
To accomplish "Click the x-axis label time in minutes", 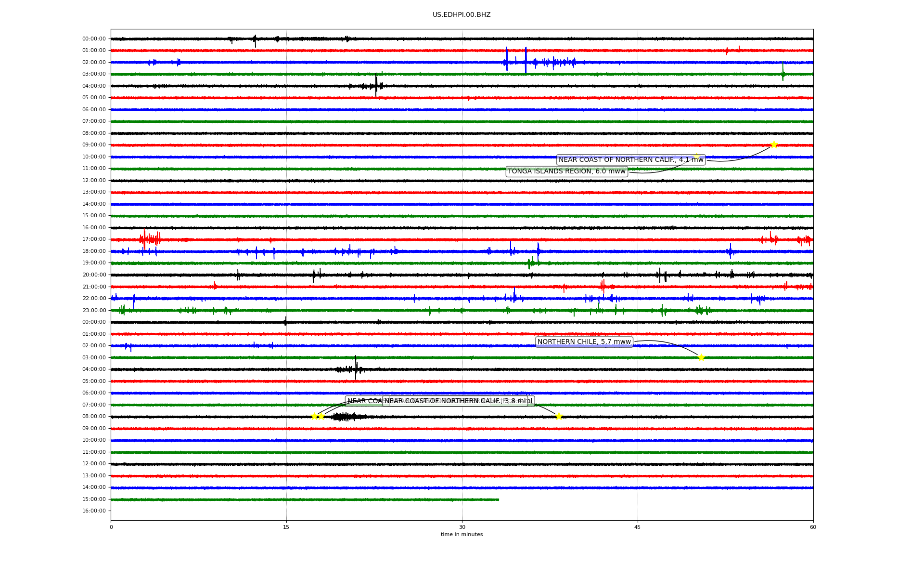I will click(462, 535).
